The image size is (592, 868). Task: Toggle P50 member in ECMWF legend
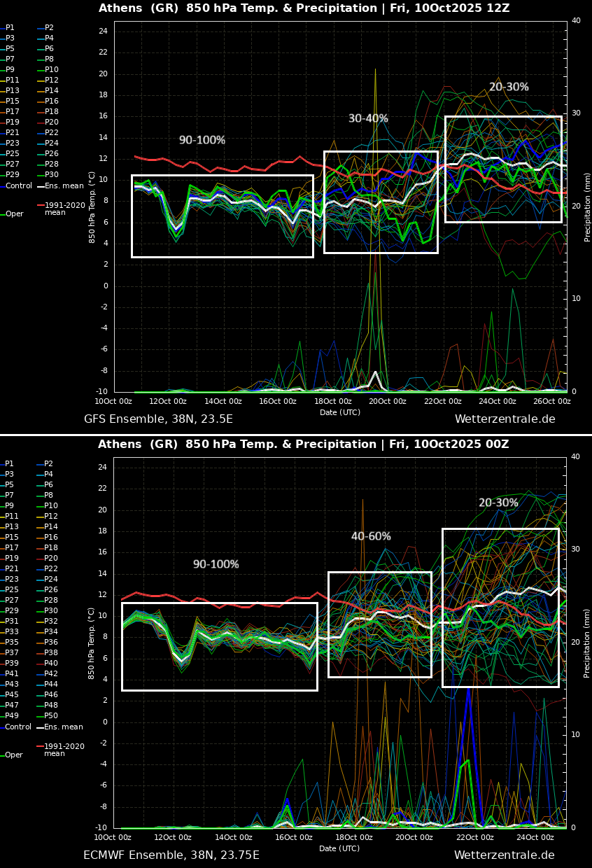[x=51, y=716]
